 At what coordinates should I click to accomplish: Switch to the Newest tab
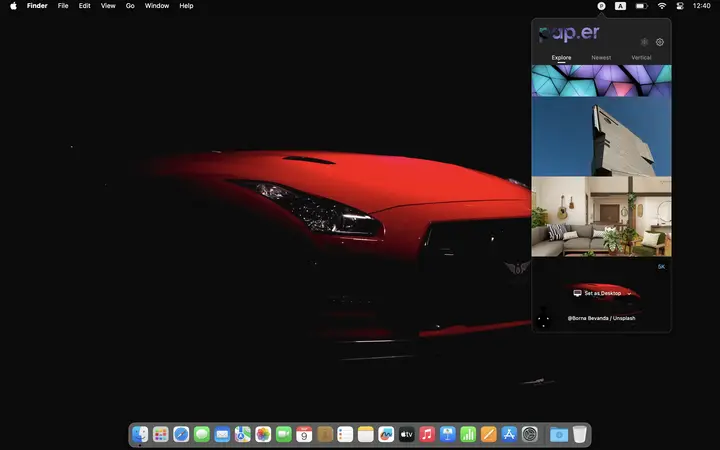[x=601, y=58]
